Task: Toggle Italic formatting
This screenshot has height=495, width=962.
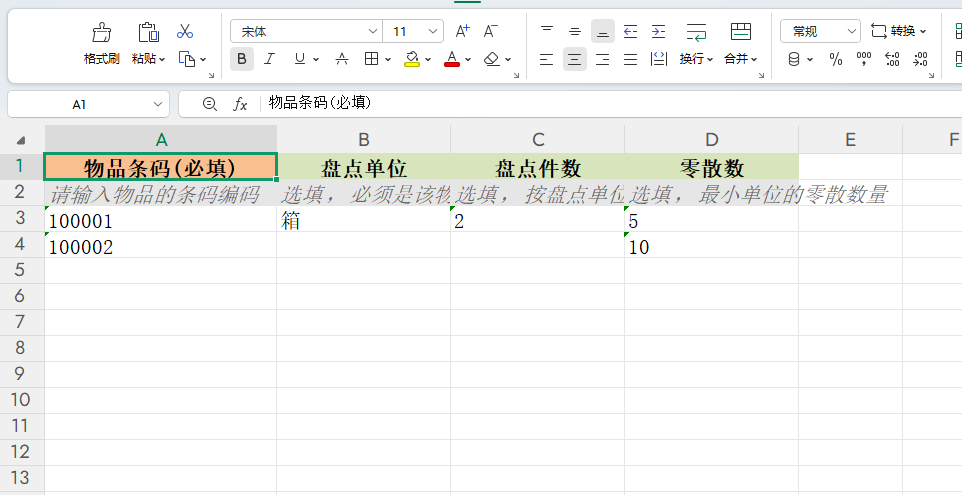Action: [x=269, y=59]
